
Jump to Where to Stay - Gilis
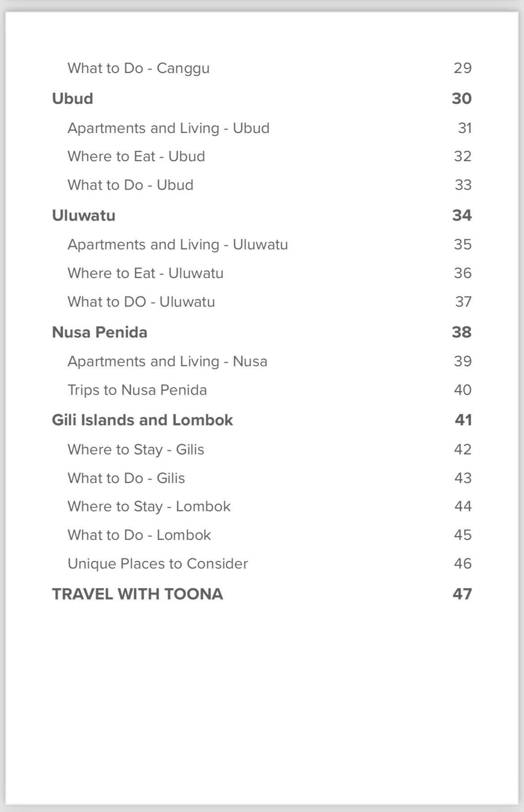136,449
